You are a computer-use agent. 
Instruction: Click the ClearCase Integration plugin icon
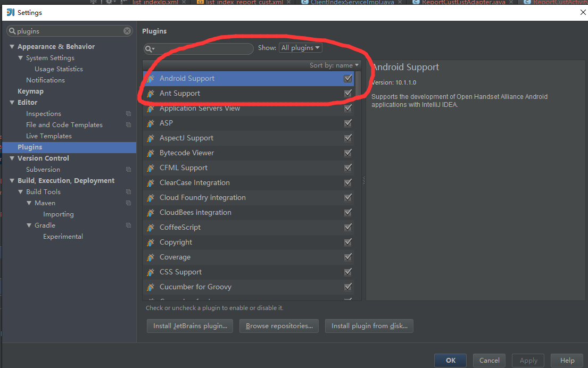tap(151, 183)
